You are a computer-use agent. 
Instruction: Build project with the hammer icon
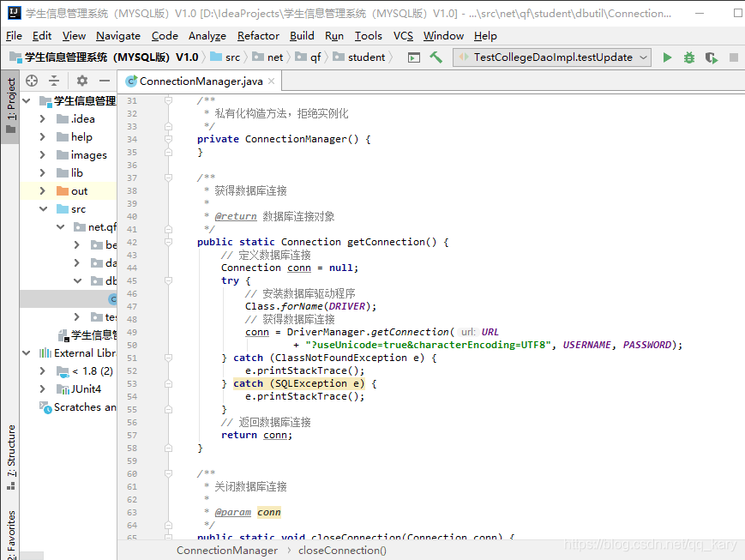pos(436,57)
